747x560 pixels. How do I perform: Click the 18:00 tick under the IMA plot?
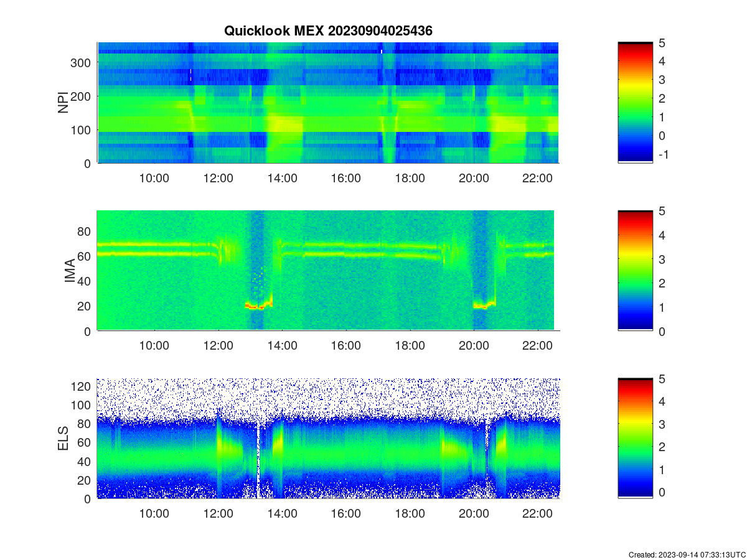(410, 346)
